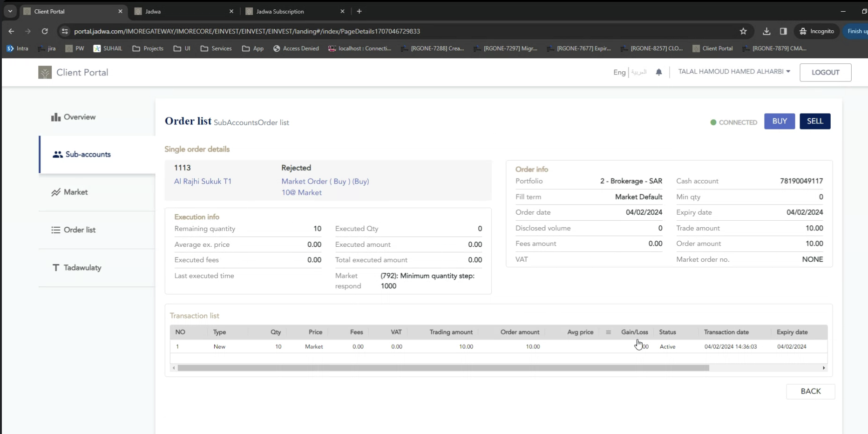Open the browser downloads icon
Screen dimensions: 868x434
766,31
